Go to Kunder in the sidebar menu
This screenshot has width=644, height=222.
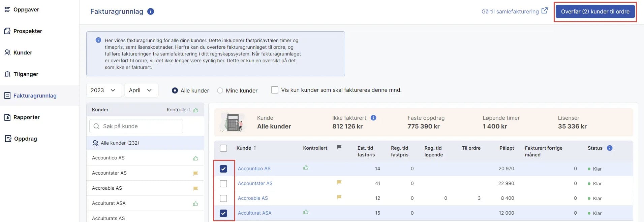23,53
